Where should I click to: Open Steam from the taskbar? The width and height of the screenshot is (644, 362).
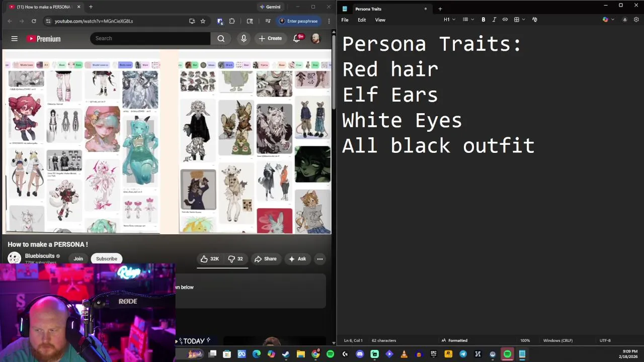286,354
